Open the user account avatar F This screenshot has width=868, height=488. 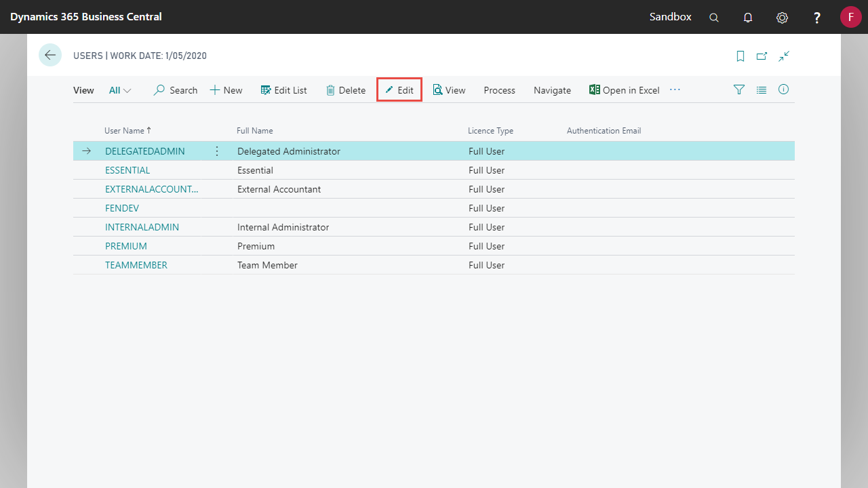point(850,17)
